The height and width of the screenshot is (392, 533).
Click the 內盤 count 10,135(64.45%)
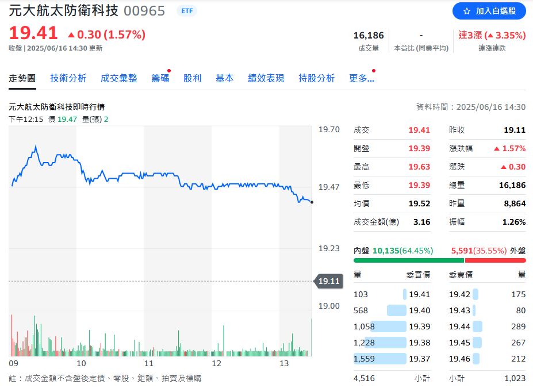click(x=403, y=251)
